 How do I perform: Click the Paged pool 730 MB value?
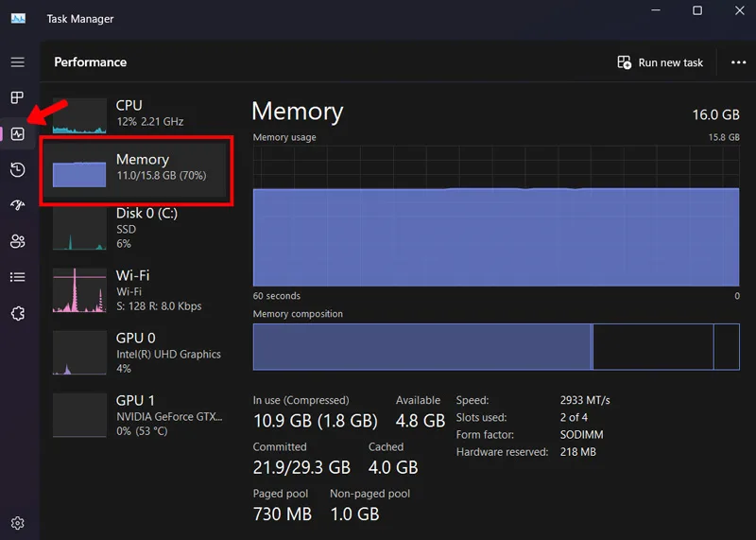click(282, 514)
